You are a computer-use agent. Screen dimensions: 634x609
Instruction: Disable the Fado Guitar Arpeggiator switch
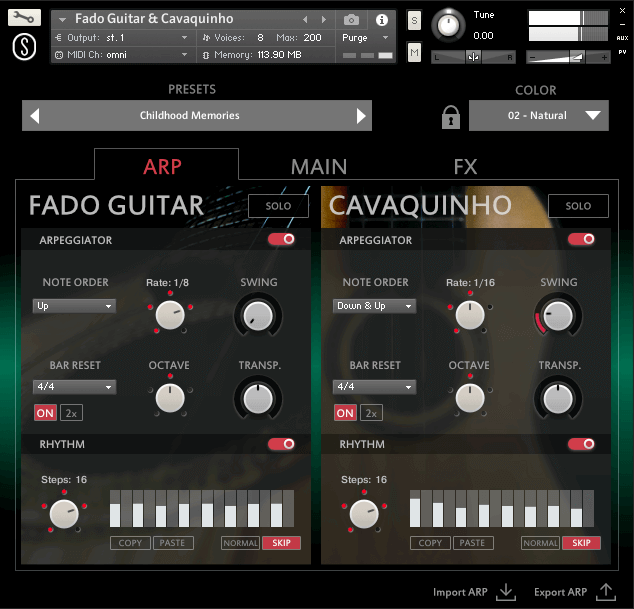pos(281,239)
